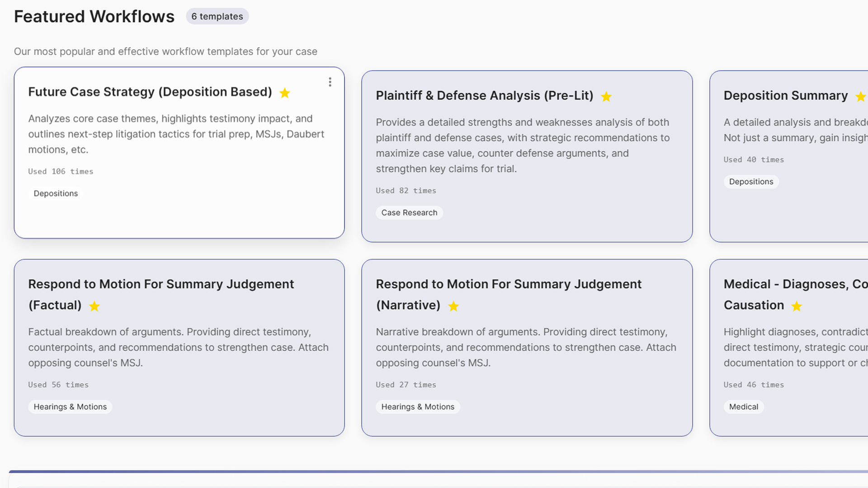Open Future Case Strategy (Deposition Based) workflow
This screenshot has width=868, height=488.
(x=150, y=92)
